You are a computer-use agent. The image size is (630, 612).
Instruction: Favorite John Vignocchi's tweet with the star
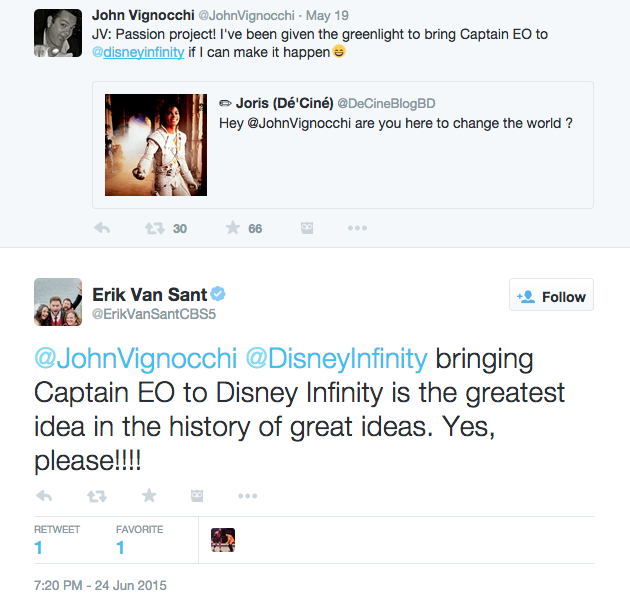tap(232, 228)
